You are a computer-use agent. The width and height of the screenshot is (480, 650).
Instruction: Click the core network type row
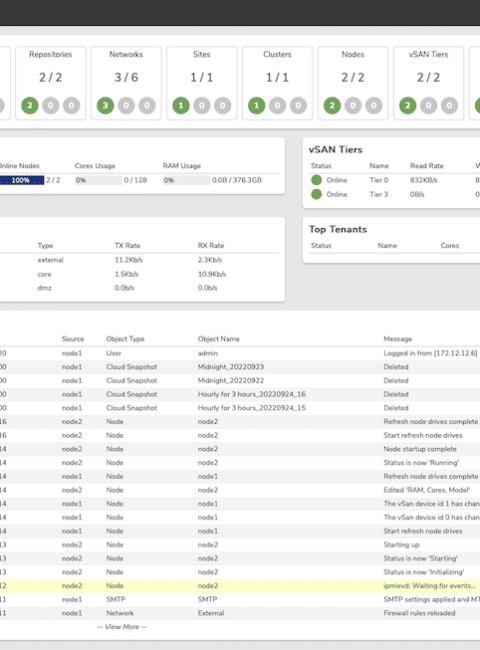(x=44, y=274)
